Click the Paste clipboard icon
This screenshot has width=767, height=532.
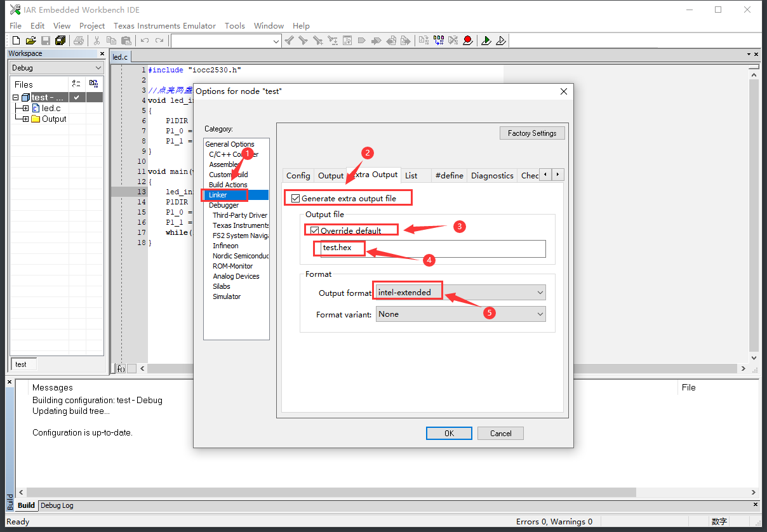pos(126,41)
